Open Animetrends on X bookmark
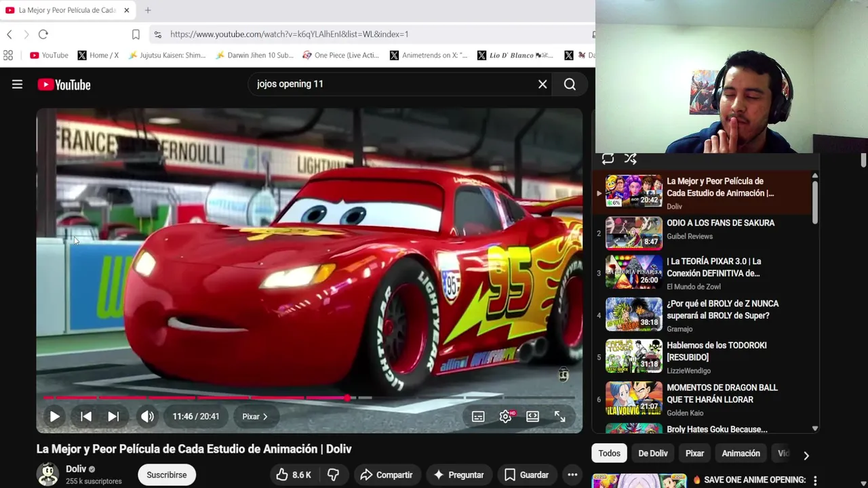This screenshot has height=488, width=868. (x=429, y=56)
